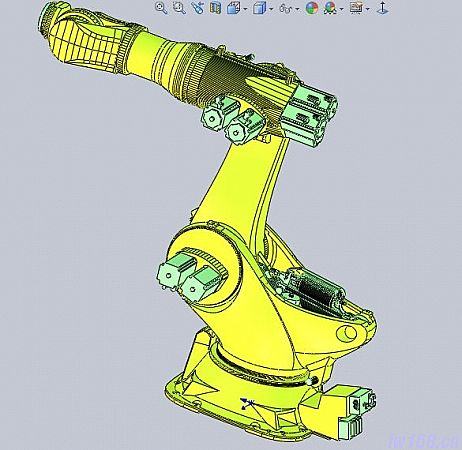Click the Display Style cube icon
Viewport: 462px width, 450px height.
pyautogui.click(x=260, y=8)
